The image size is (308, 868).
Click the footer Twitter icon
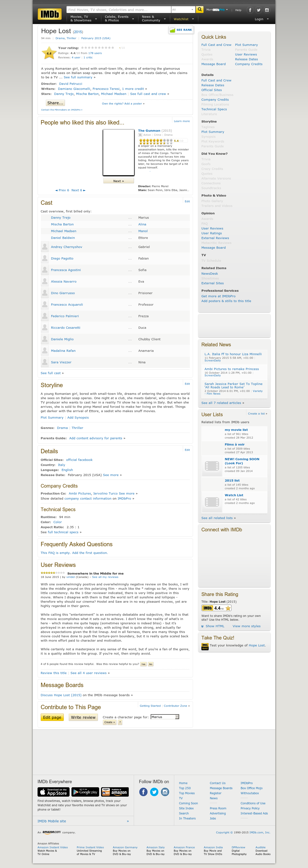(154, 792)
